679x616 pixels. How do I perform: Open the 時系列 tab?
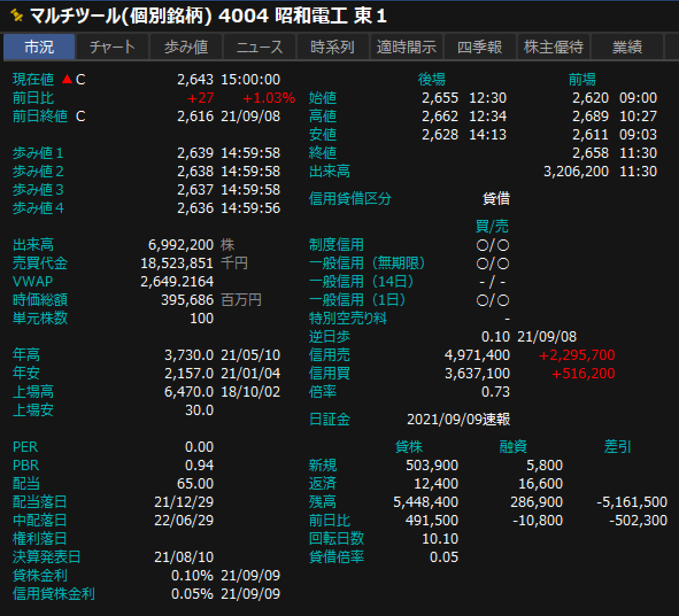point(333,47)
